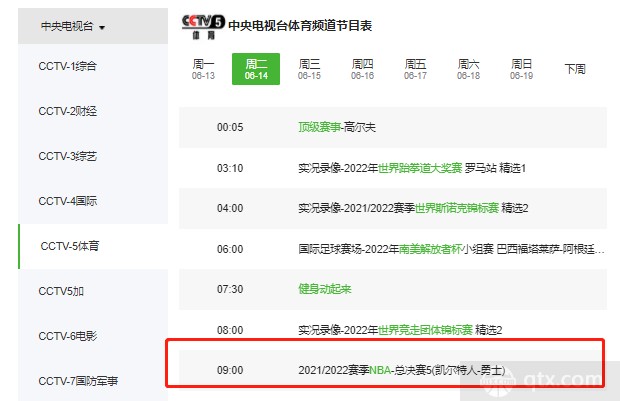Select CCTV-1综合 channel
Viewport: 620px width, 401px height.
click(x=68, y=66)
